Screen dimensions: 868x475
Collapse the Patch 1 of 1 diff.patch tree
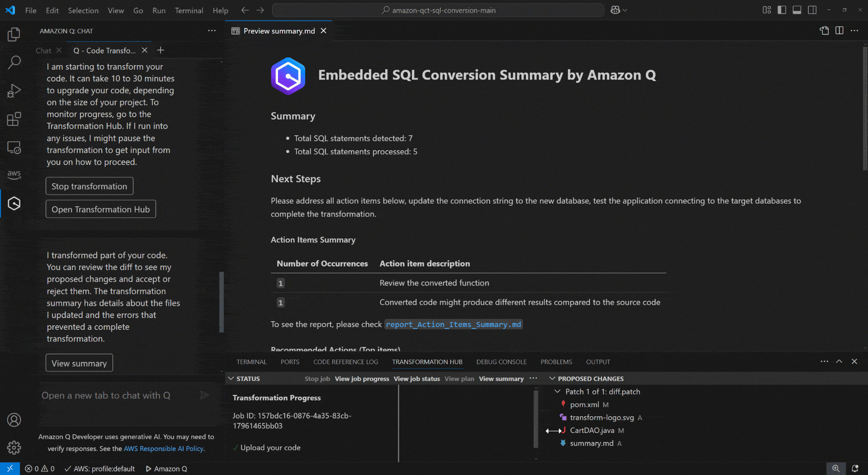[x=557, y=392]
